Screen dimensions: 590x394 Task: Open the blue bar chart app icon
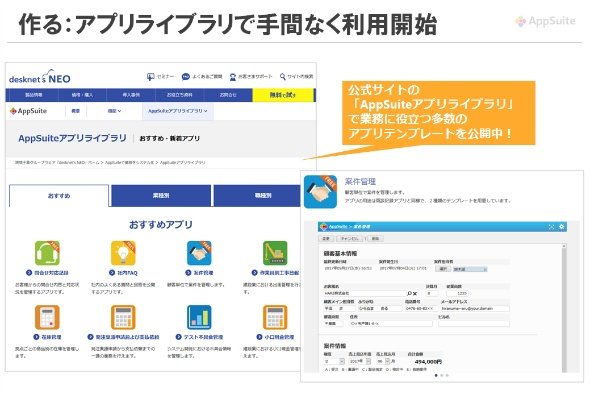199,317
